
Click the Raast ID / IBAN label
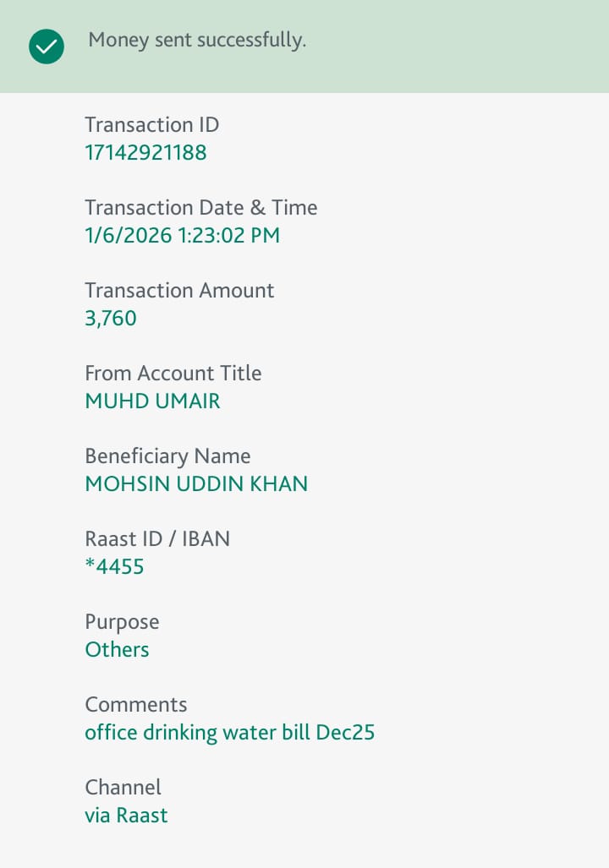pos(157,539)
